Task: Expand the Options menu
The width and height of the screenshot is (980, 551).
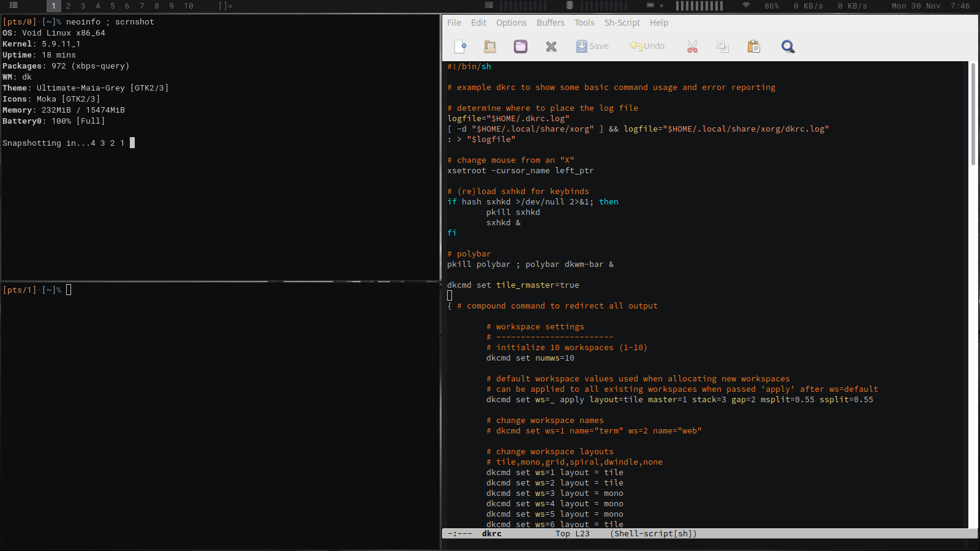Action: (511, 23)
